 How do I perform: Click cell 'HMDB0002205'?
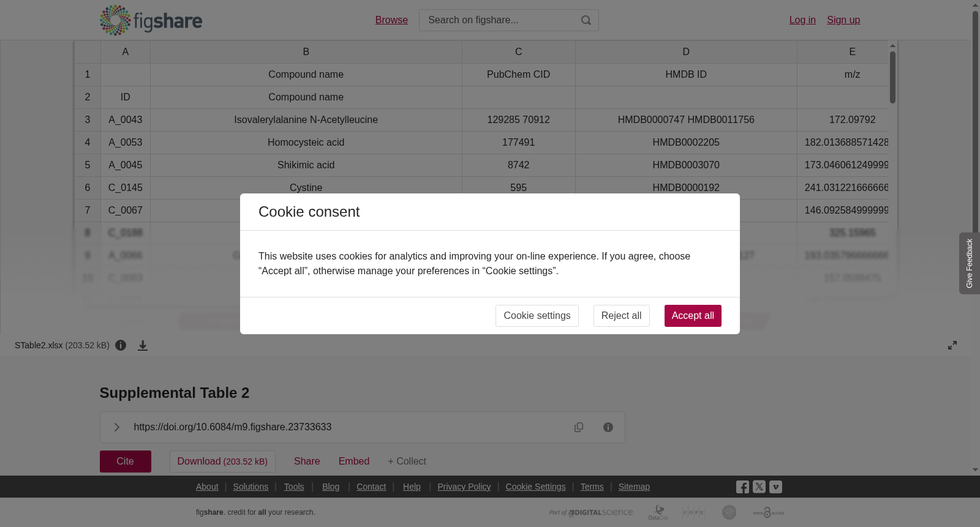(x=686, y=143)
